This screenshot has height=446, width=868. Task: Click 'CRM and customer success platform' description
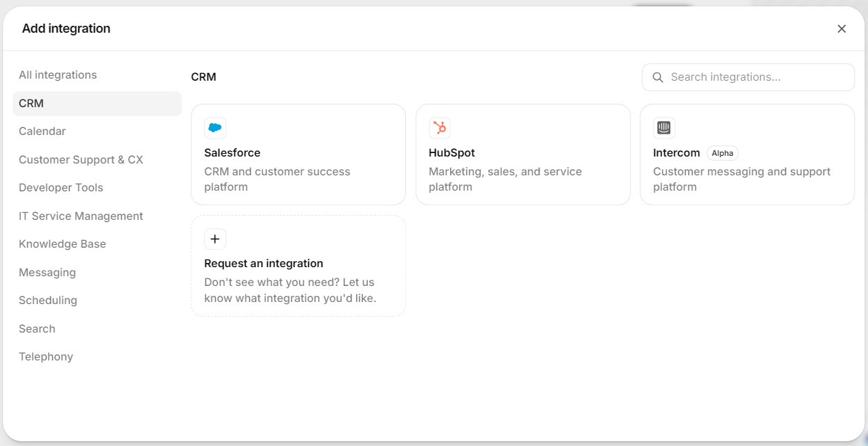277,180
